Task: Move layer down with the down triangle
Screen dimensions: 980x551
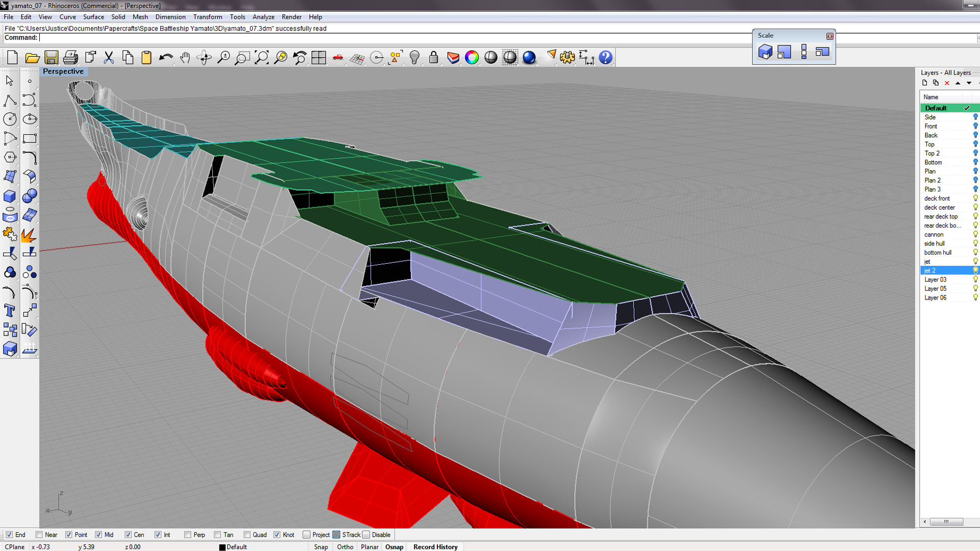Action: [x=969, y=83]
